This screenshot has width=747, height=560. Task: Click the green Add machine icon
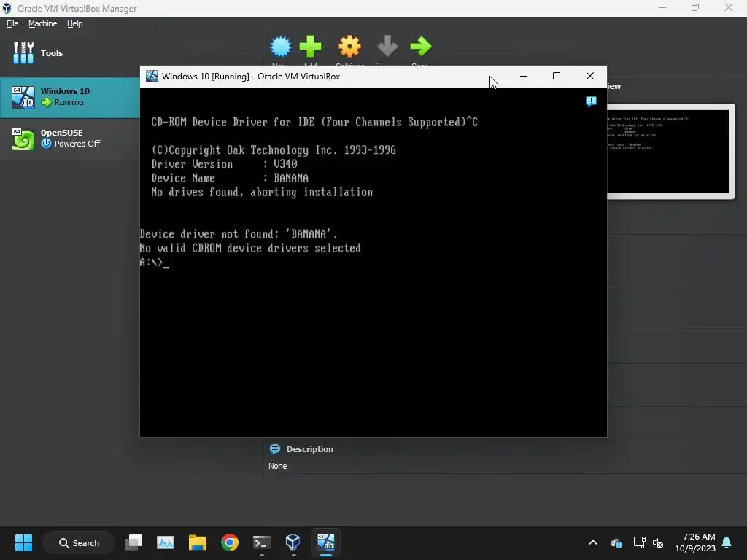(x=310, y=46)
